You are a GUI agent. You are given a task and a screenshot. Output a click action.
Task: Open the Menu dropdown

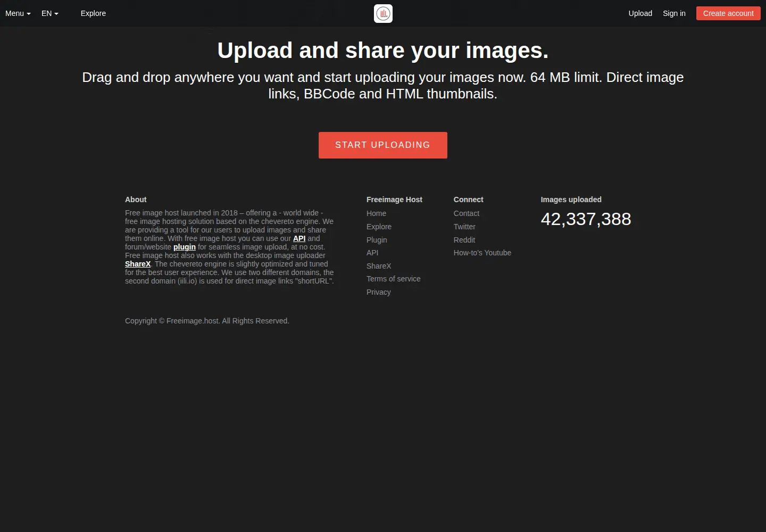(x=18, y=13)
